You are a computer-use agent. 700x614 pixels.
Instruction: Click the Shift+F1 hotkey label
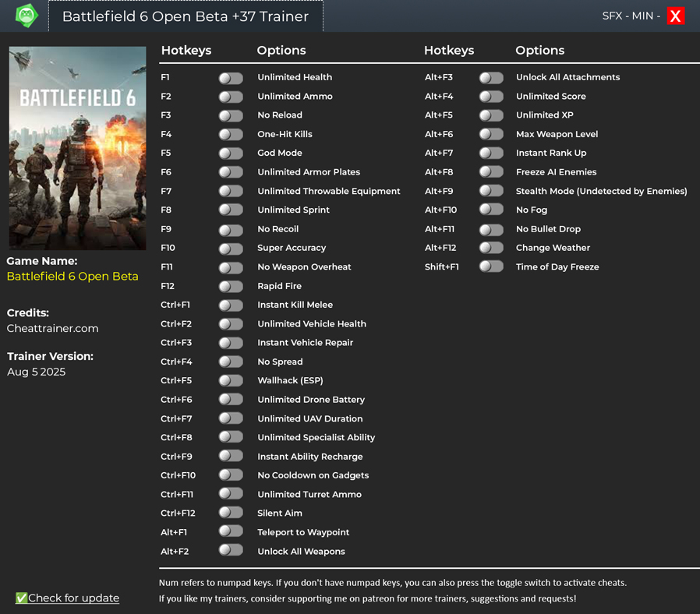441,266
